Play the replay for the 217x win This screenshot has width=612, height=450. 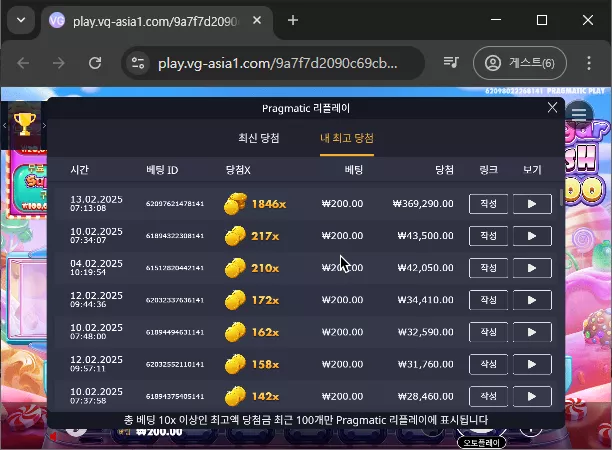[x=532, y=236]
